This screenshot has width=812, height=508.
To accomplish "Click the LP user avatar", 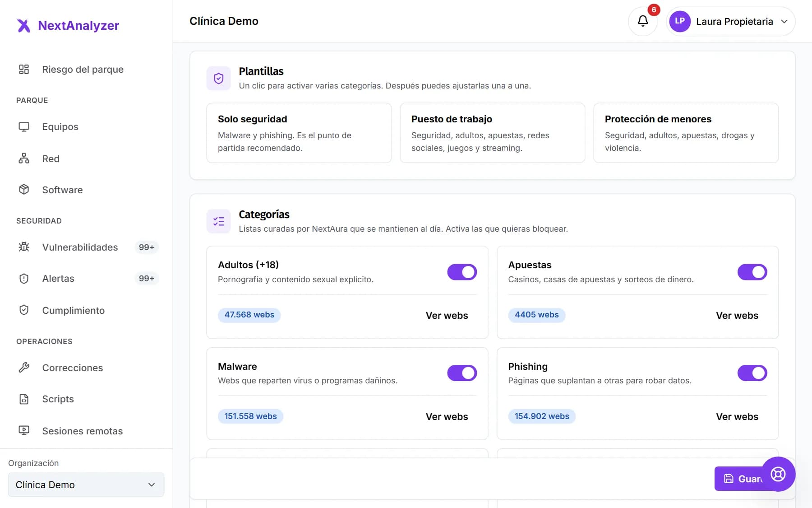I will click(x=680, y=21).
